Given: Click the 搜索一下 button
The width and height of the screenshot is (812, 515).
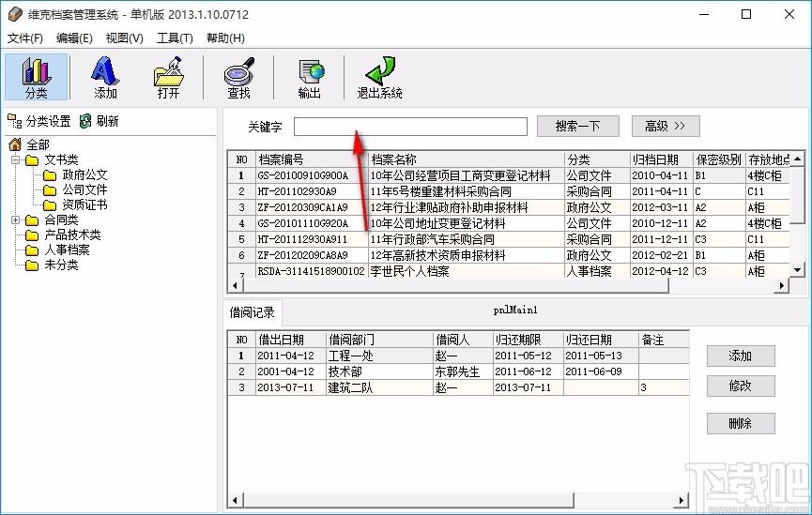Looking at the screenshot, I should (578, 126).
